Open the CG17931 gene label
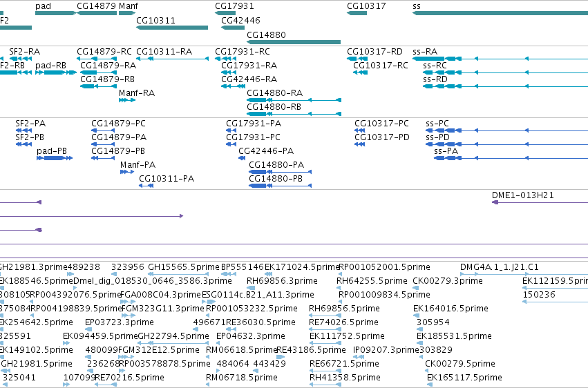This screenshot has height=388, width=588. (x=234, y=6)
